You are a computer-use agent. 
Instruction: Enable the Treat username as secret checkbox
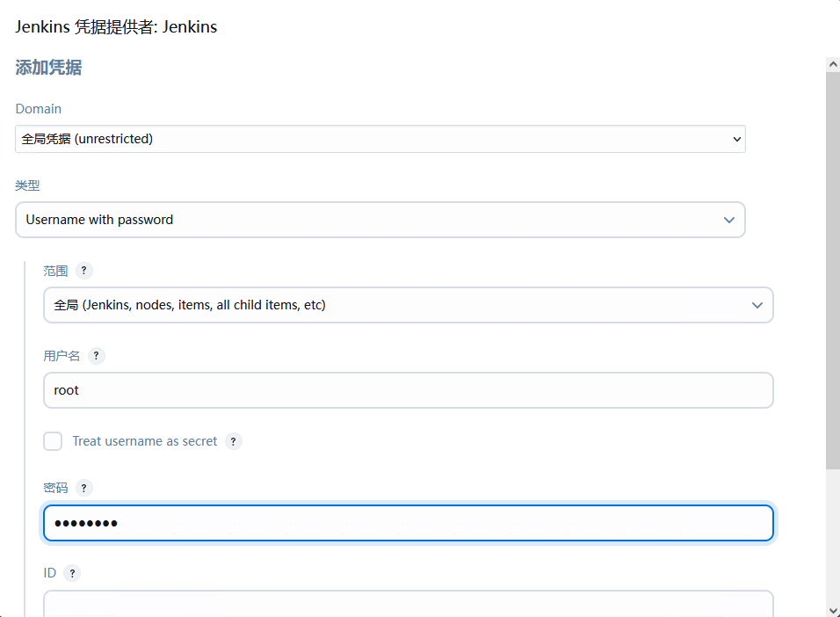coord(53,441)
